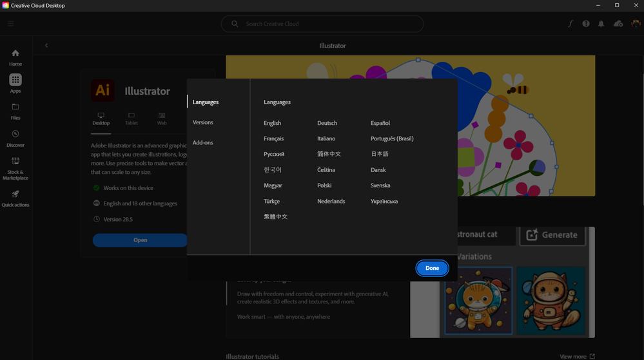Screen dimensions: 644x360
Task: Click the English language entry
Action: (x=272, y=123)
